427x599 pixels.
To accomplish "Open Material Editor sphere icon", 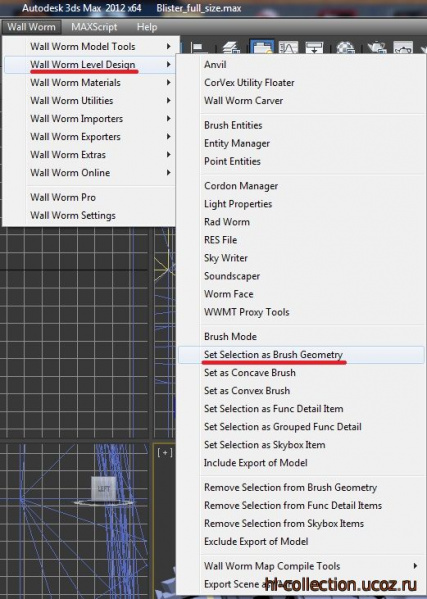I will (x=346, y=47).
